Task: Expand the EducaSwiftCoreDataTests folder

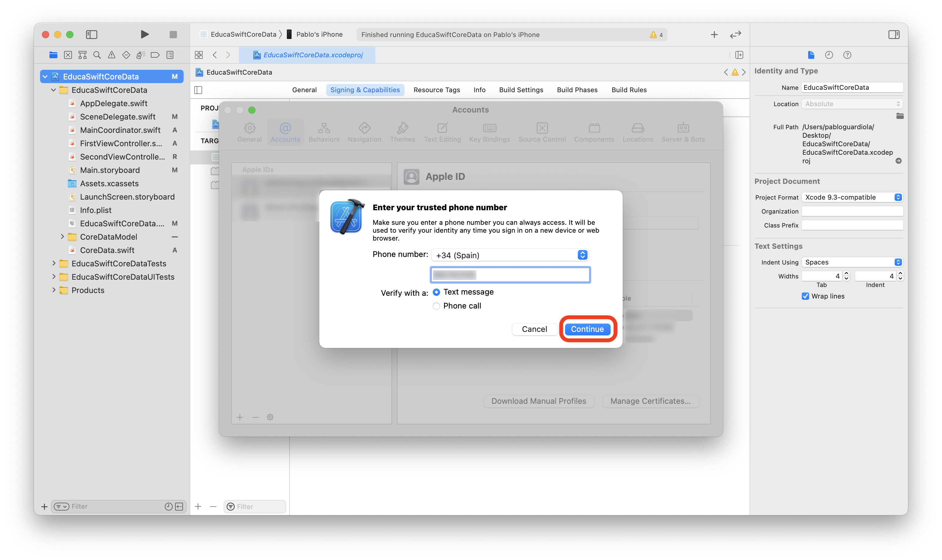Action: (x=54, y=263)
